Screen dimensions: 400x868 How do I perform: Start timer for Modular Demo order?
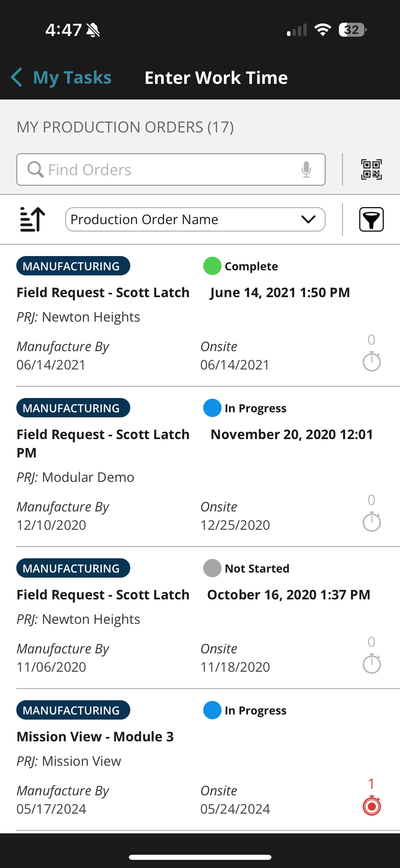point(372,522)
